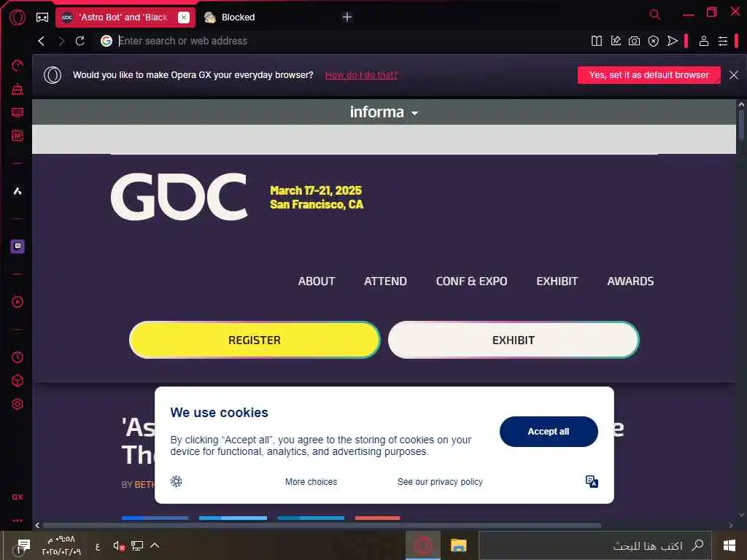Go back to previous page
Viewport: 747px width, 560px height.
coord(42,41)
